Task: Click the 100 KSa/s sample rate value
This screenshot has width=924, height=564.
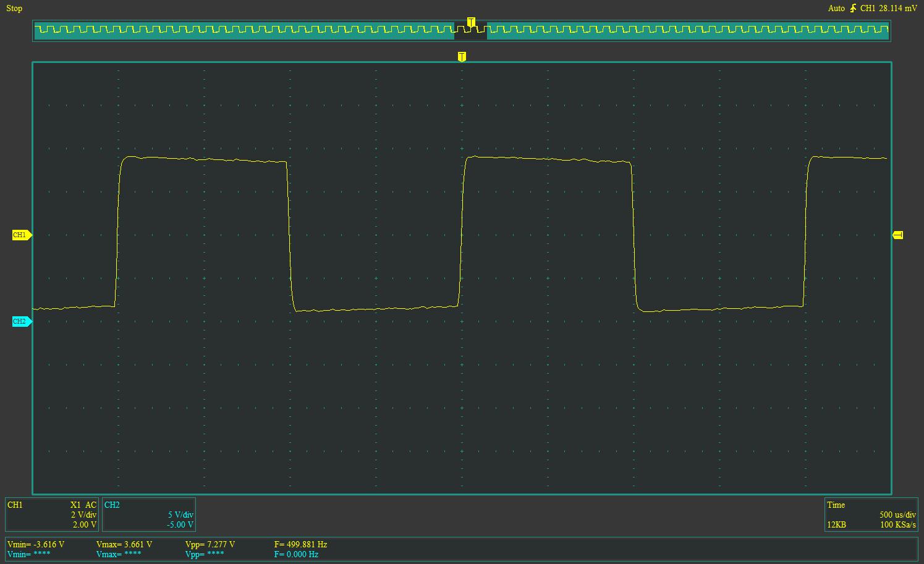Action: point(898,525)
